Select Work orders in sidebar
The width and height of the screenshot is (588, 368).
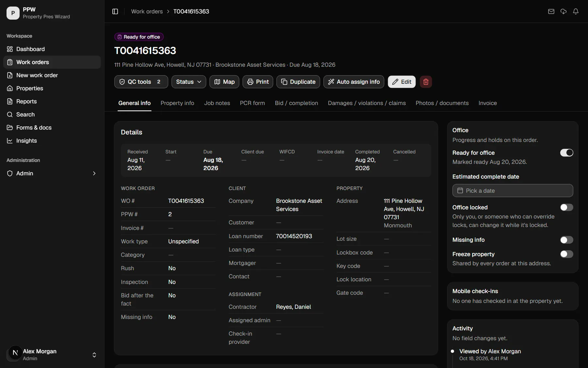pyautogui.click(x=52, y=62)
